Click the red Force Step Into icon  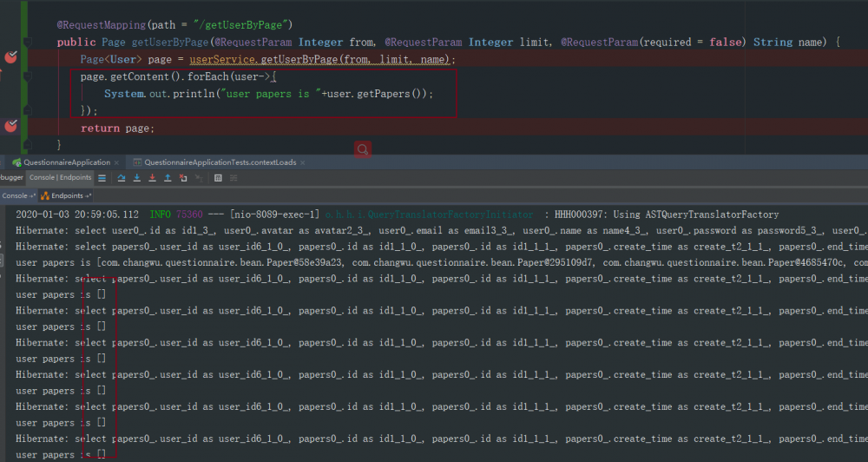pyautogui.click(x=153, y=178)
